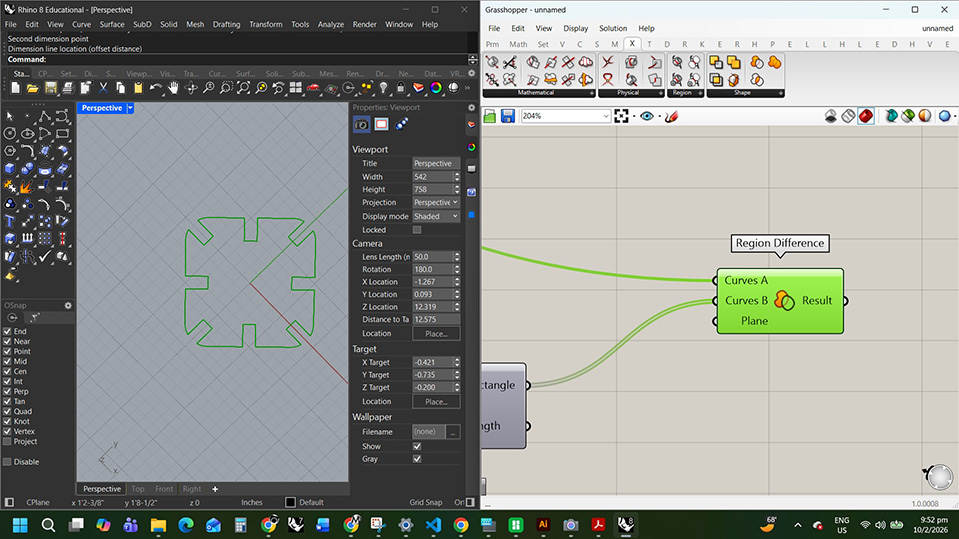Screen dimensions: 959x539
Task: Click four-viewport layout icon in Rhino toolbar
Action: [x=296, y=88]
